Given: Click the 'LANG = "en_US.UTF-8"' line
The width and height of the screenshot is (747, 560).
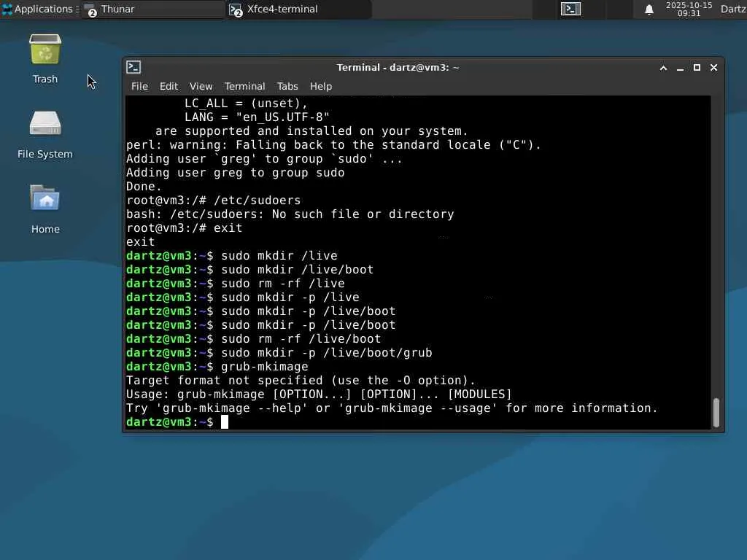Looking at the screenshot, I should point(258,117).
